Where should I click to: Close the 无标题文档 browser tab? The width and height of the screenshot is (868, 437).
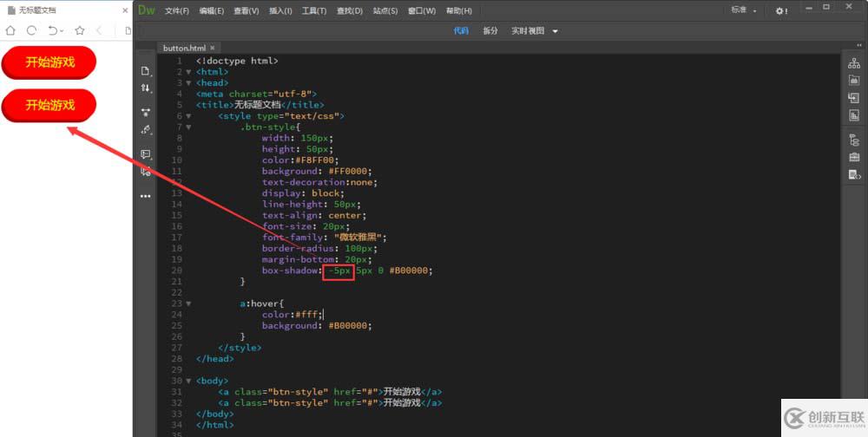(125, 10)
